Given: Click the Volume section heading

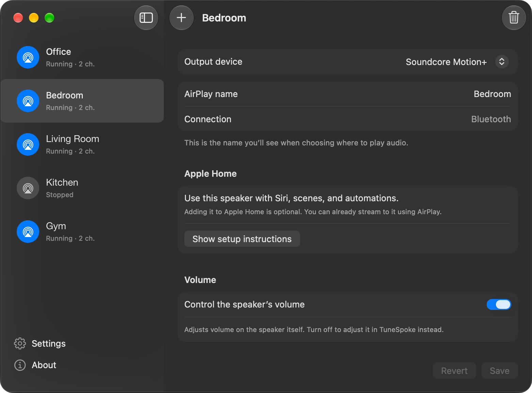Looking at the screenshot, I should 200,280.
